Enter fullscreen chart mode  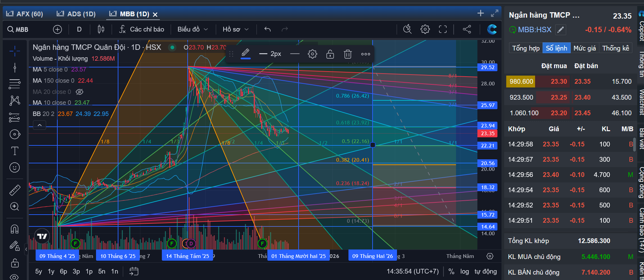443,29
